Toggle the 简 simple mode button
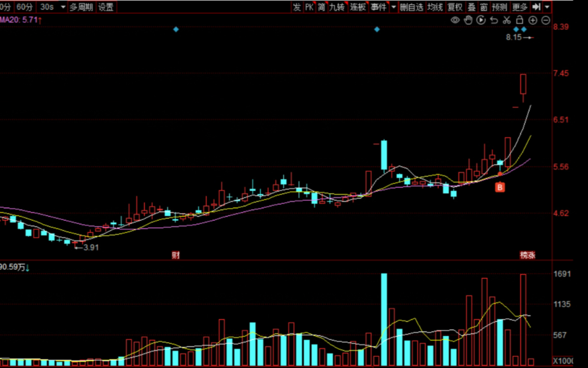This screenshot has width=588, height=368. click(x=322, y=7)
